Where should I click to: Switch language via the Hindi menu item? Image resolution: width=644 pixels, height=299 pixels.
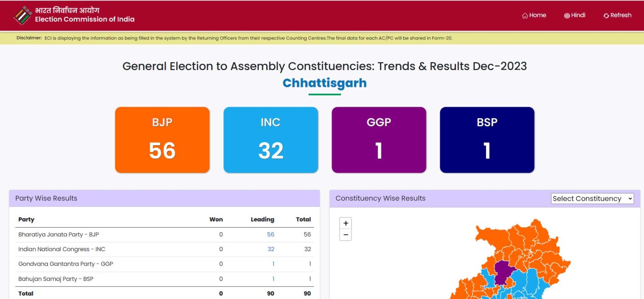(575, 15)
